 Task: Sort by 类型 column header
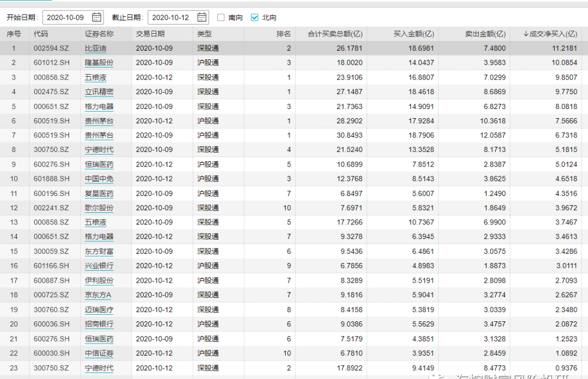[204, 34]
